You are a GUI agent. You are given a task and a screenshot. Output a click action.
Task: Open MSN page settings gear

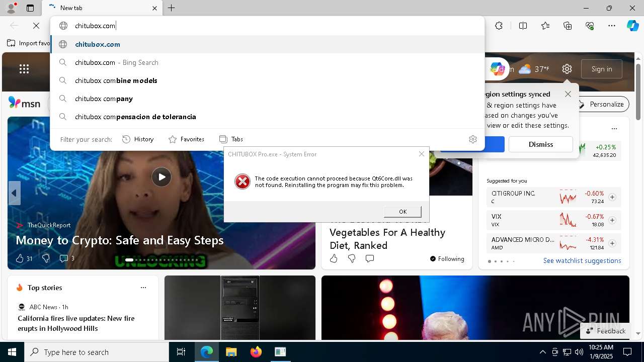tap(567, 69)
